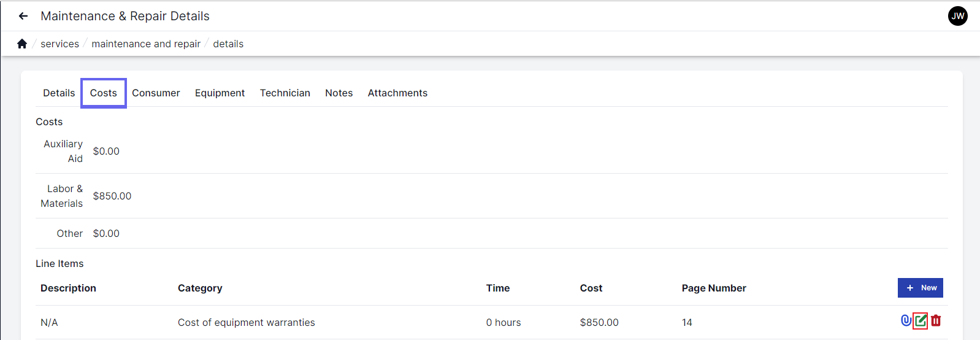
Task: Click the details breadcrumb item
Action: [x=228, y=44]
